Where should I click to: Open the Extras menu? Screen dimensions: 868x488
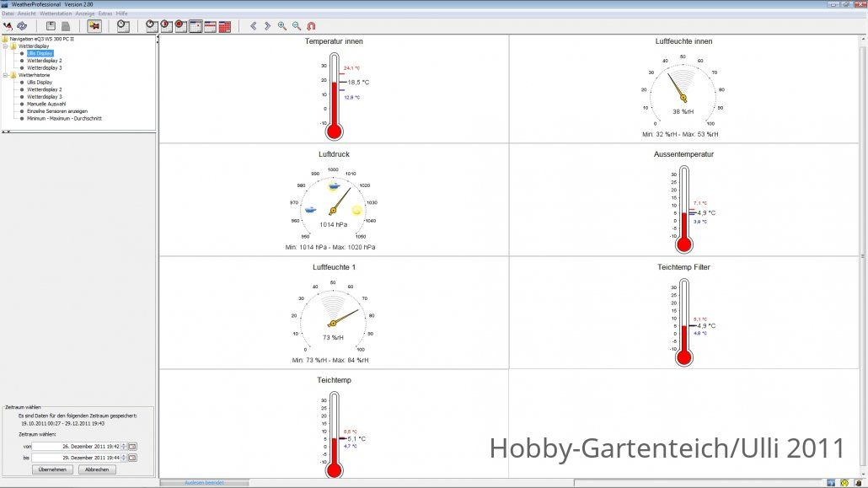pos(105,13)
